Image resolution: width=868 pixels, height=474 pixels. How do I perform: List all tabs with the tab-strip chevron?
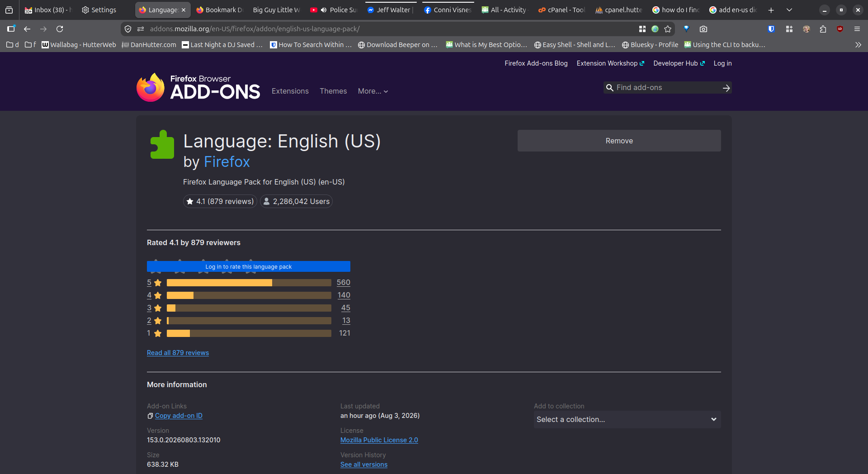pyautogui.click(x=789, y=10)
